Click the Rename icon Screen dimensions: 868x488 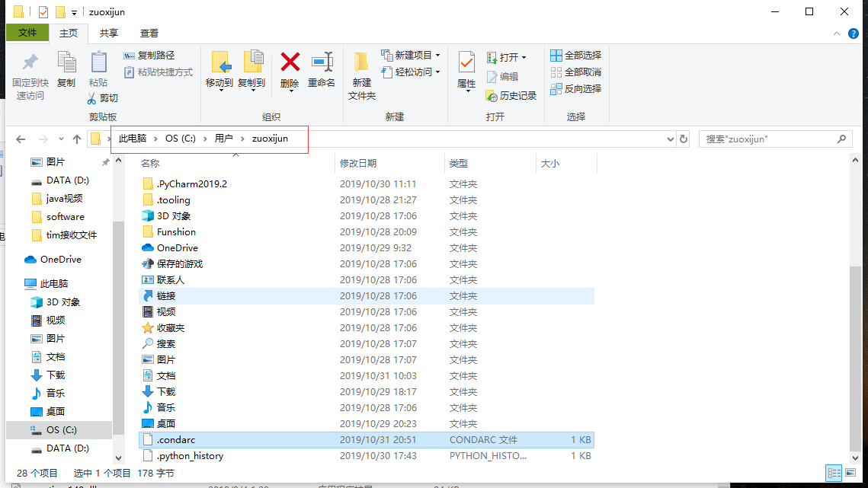coord(322,62)
